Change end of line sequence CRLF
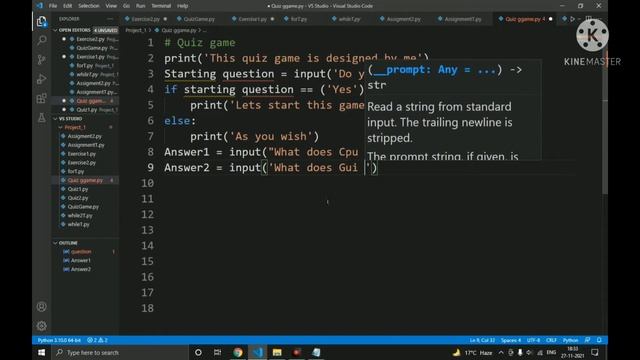640x360 pixels. click(551, 340)
